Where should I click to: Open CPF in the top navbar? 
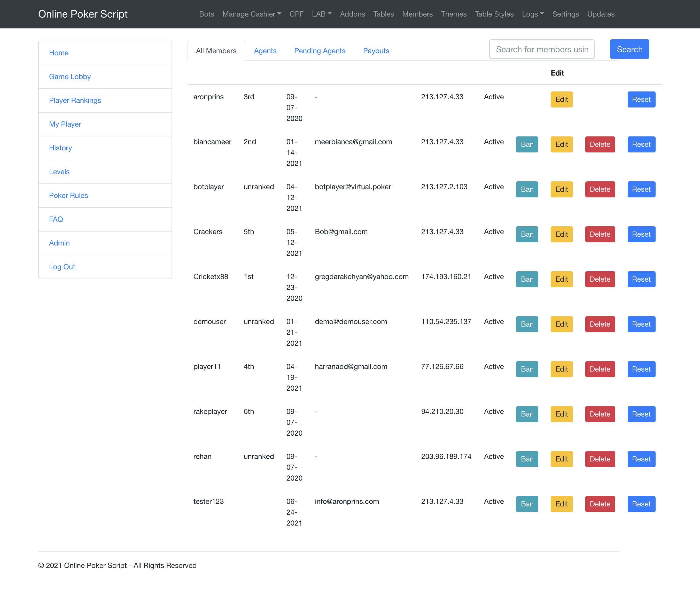click(296, 14)
